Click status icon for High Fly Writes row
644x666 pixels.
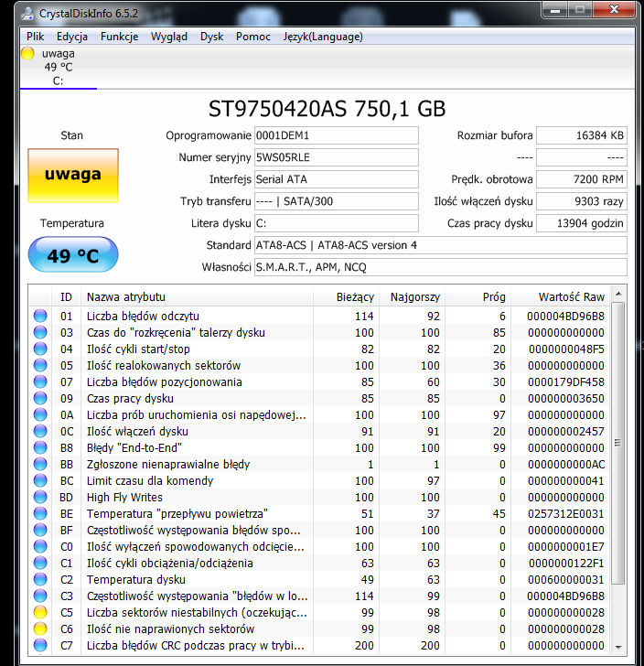point(40,497)
